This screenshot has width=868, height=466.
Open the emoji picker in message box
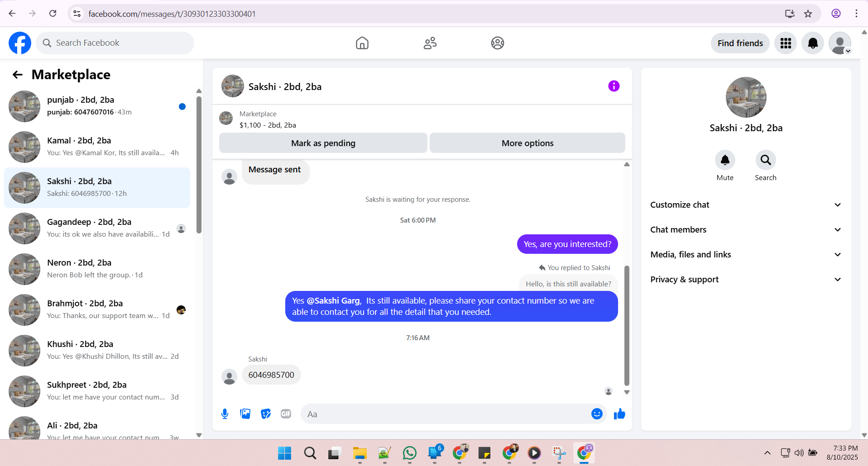coord(597,414)
